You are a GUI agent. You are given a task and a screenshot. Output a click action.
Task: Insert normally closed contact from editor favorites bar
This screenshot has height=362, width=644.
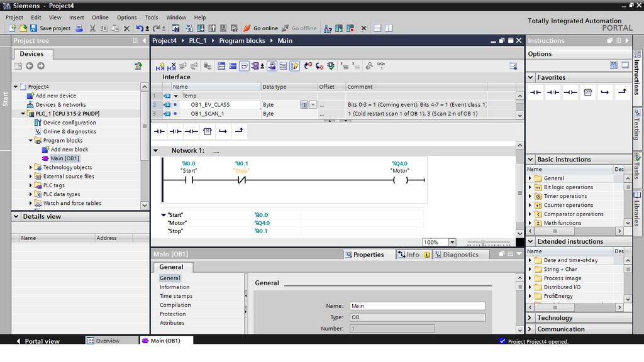[175, 131]
